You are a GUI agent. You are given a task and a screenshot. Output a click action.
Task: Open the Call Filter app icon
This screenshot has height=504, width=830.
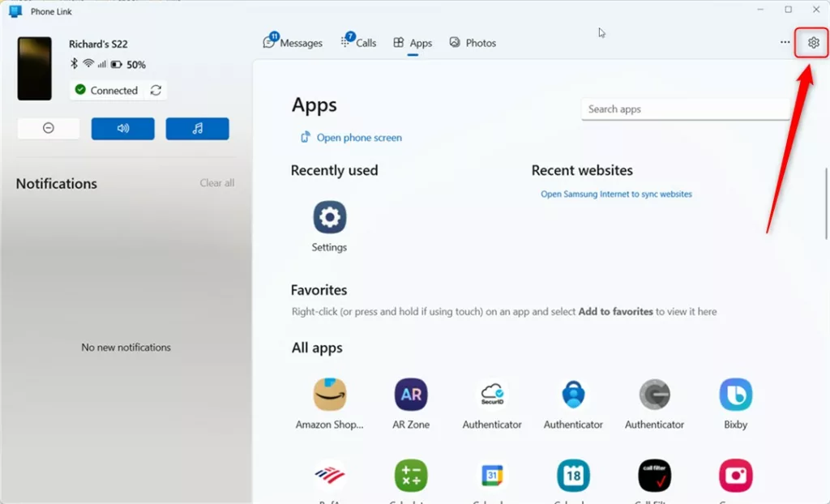tap(655, 476)
